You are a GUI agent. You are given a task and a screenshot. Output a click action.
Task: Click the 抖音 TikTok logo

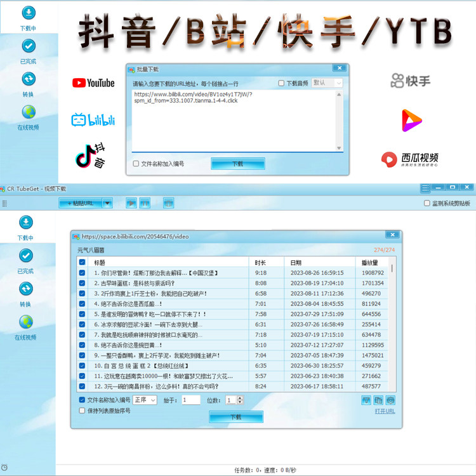click(x=90, y=155)
